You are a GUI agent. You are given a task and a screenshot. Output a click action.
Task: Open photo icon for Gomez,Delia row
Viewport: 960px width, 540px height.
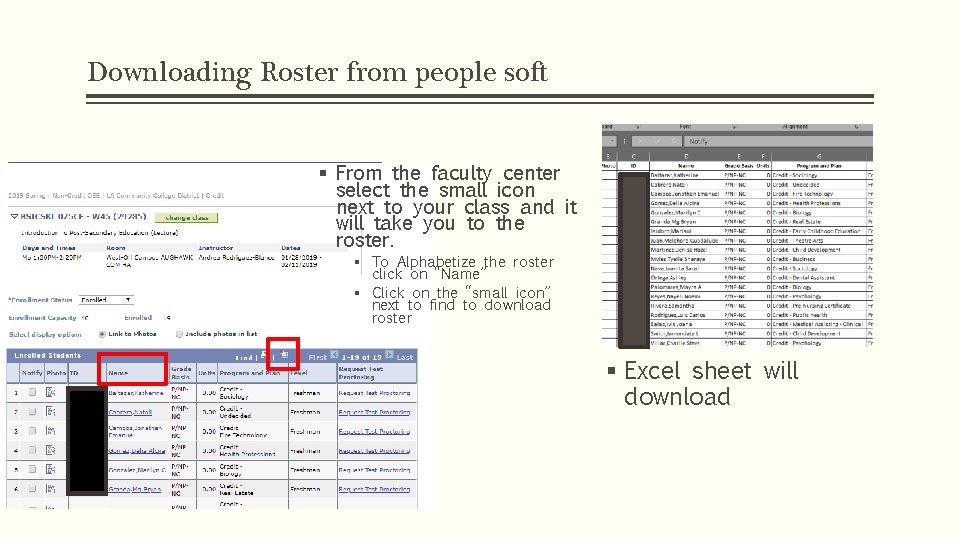[x=50, y=450]
